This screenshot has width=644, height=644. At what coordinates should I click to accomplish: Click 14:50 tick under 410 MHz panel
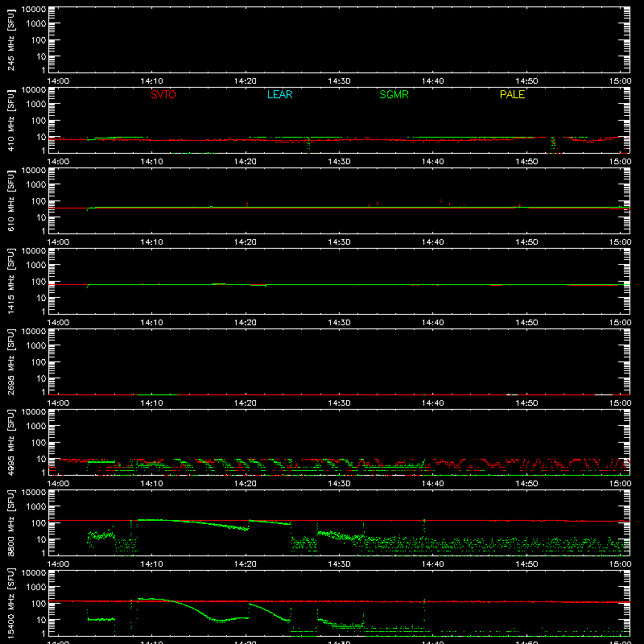click(x=526, y=162)
